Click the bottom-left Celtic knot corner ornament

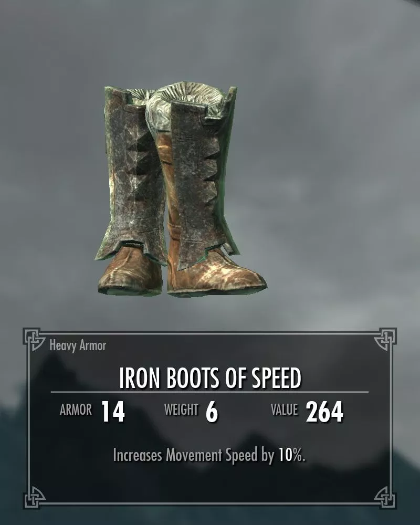coord(34,497)
